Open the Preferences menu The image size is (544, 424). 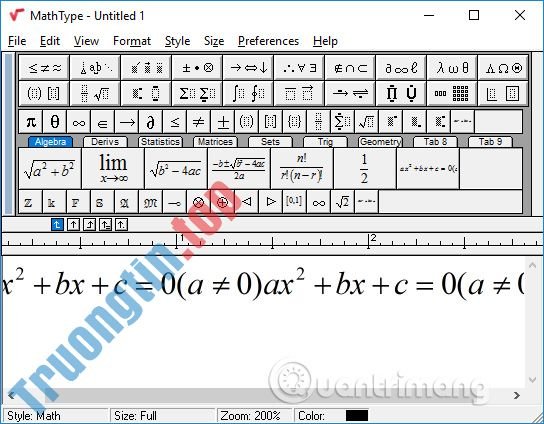[268, 41]
